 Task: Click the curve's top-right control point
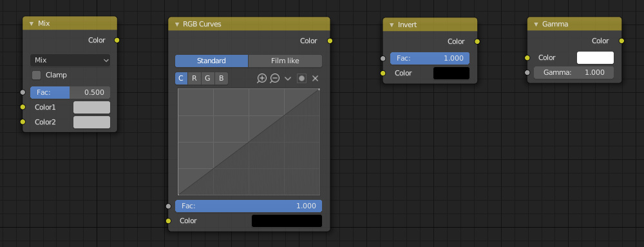[319, 90]
